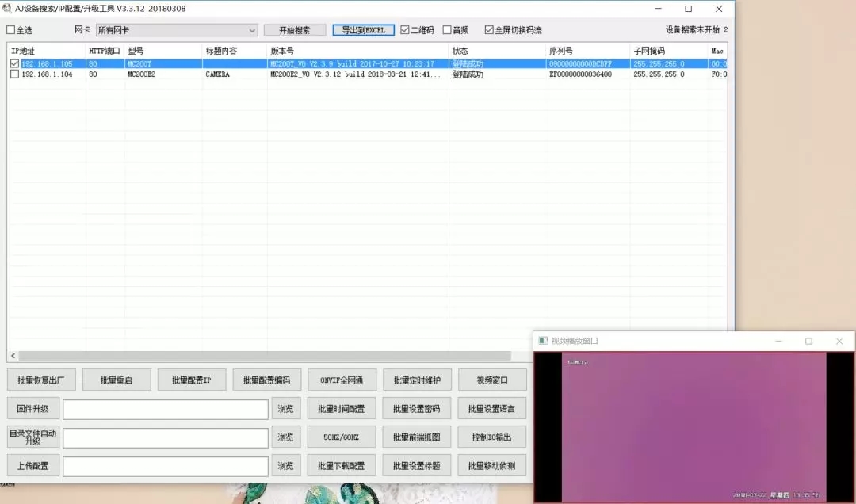This screenshot has height=504, width=856.
Task: Click the 固件升级 file path field
Action: [x=166, y=409]
